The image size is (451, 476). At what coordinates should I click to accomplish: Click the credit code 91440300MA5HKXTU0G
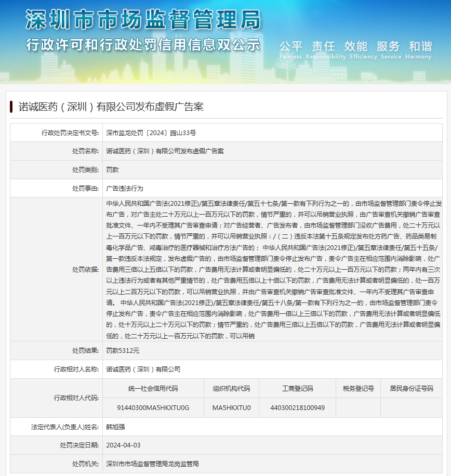(x=153, y=408)
